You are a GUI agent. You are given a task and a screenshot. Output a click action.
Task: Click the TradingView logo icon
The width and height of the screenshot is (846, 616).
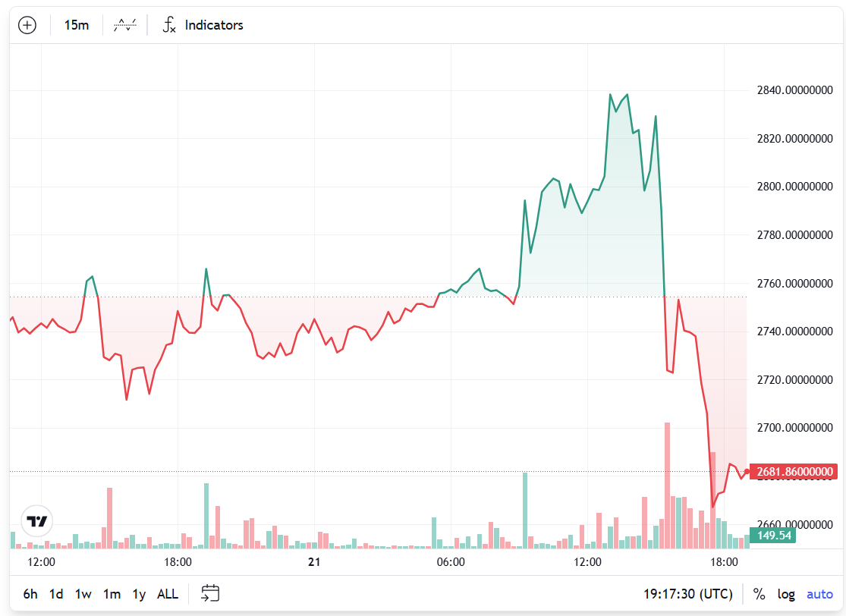coord(37,521)
